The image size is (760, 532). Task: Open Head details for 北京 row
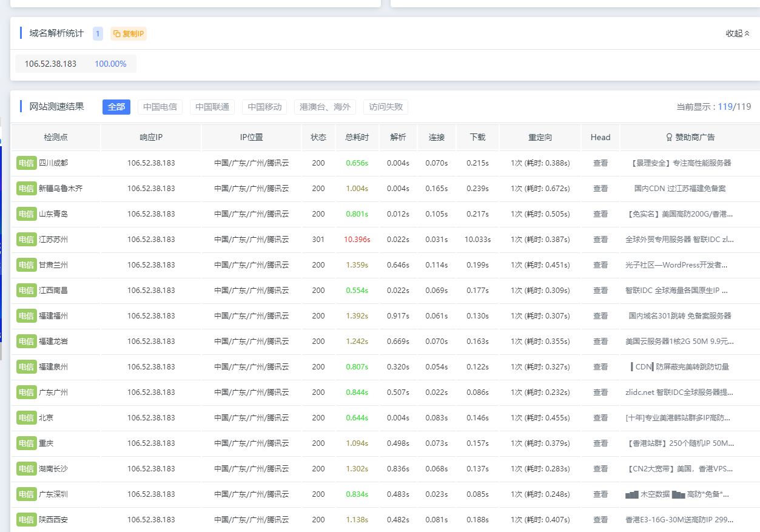600,418
